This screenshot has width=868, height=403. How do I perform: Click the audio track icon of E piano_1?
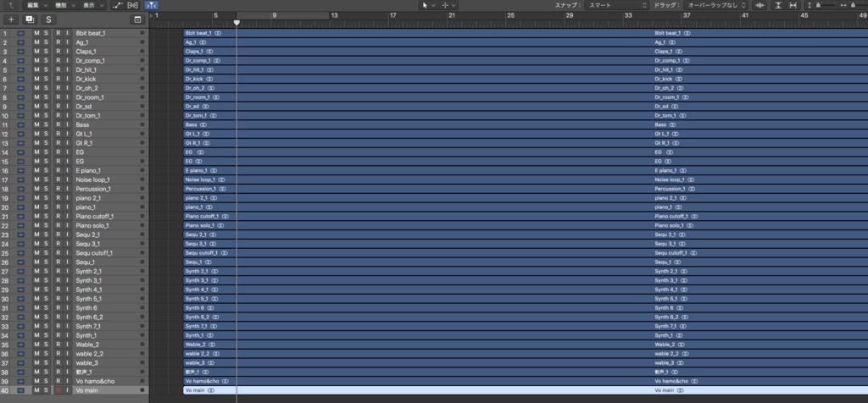pos(20,170)
